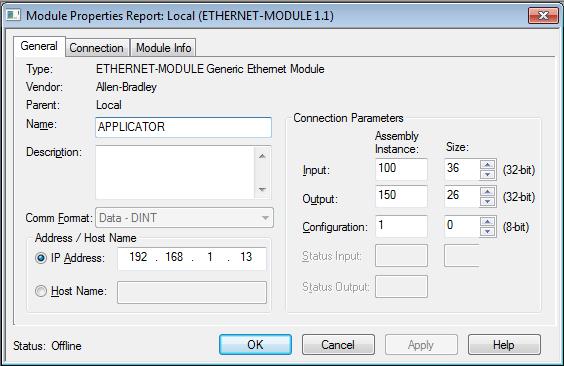
Task: Click the Cancel button
Action: (x=338, y=344)
